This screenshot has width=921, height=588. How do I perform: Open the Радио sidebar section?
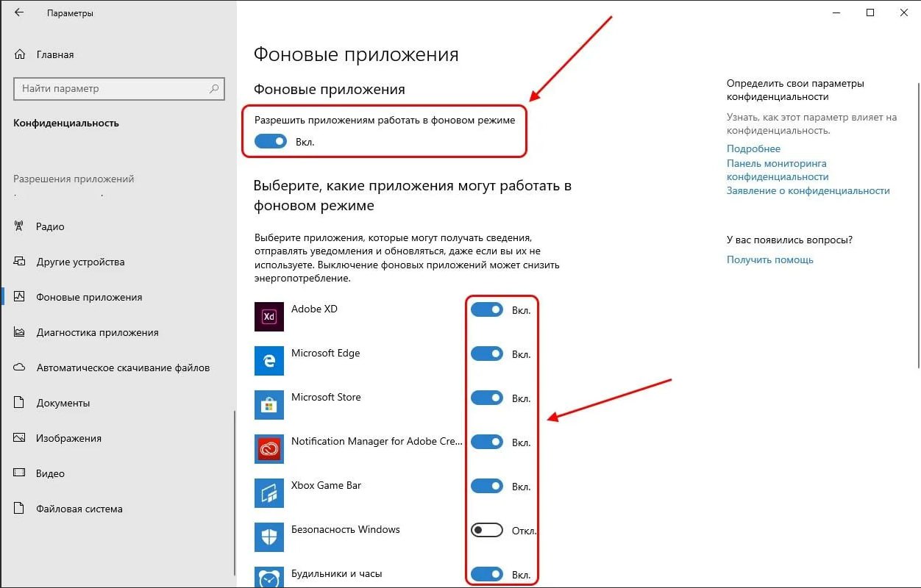tap(50, 226)
